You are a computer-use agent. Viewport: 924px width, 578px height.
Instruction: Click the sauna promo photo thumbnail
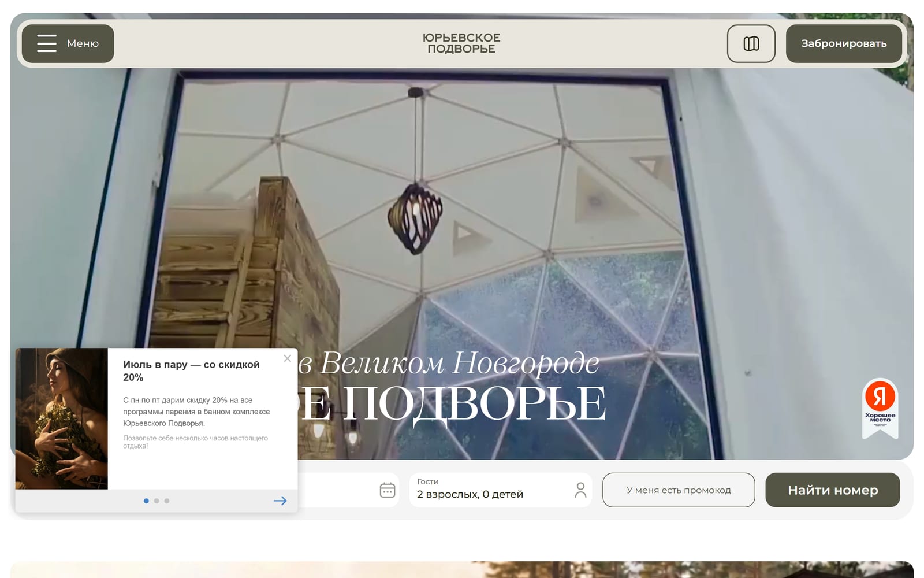pos(62,418)
